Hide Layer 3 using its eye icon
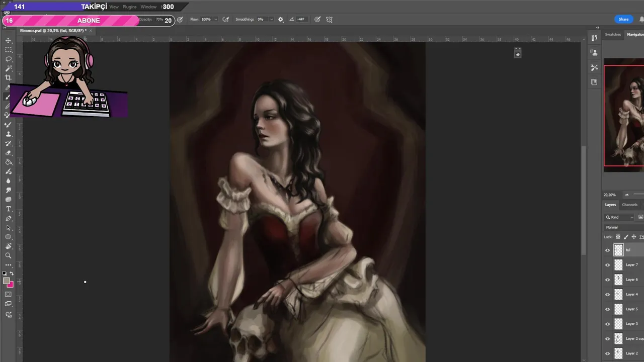The image size is (644, 362). coord(607,324)
